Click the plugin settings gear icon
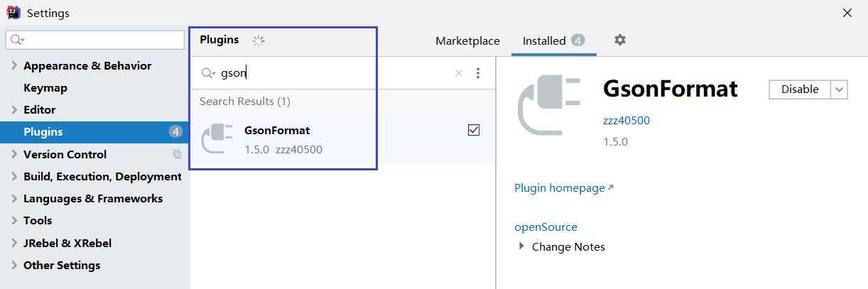 click(620, 40)
